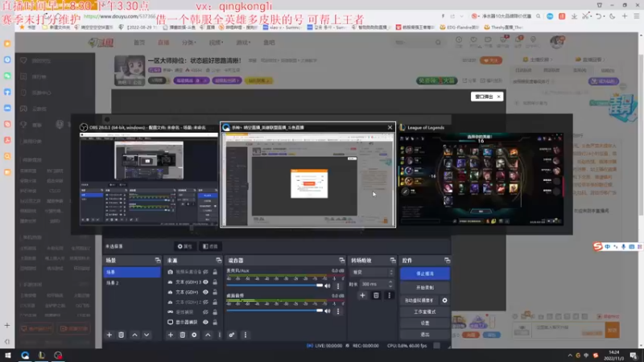644x362 pixels.
Task: Toggle lock on display capture source
Action: [x=215, y=323]
